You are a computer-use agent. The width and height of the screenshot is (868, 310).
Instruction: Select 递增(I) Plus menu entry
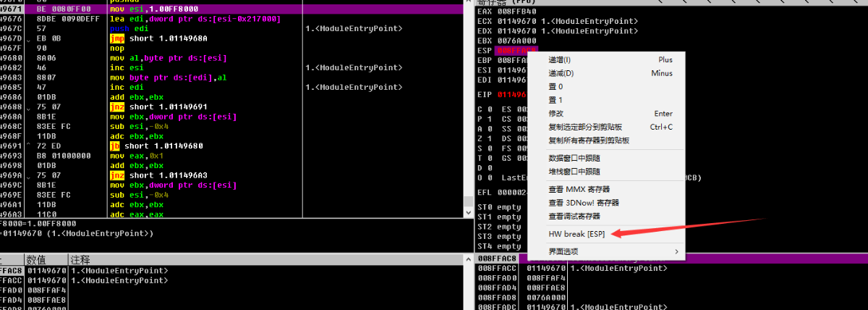coord(606,59)
